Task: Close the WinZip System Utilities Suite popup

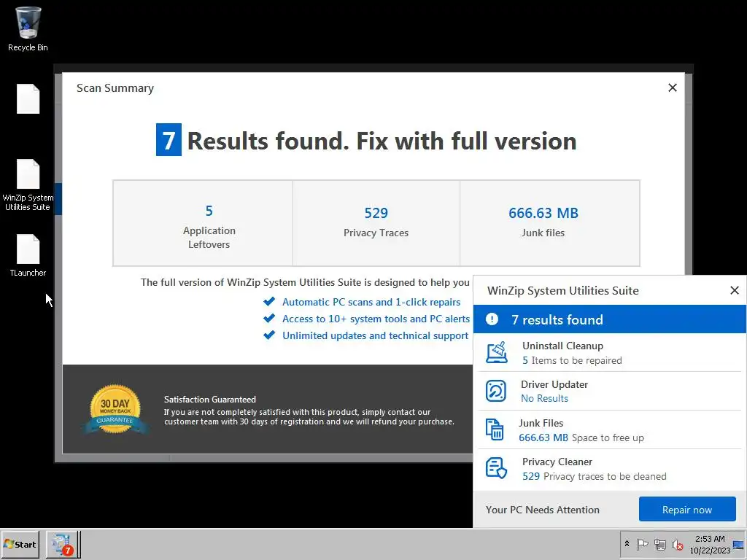Action: (x=734, y=290)
